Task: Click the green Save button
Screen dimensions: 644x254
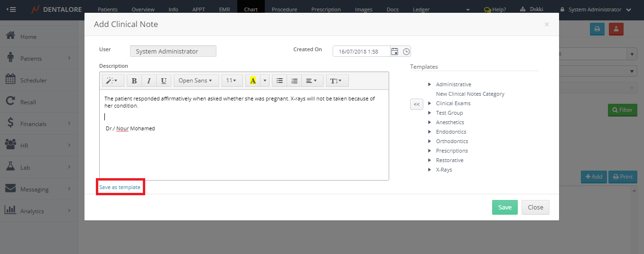Action: pos(504,207)
